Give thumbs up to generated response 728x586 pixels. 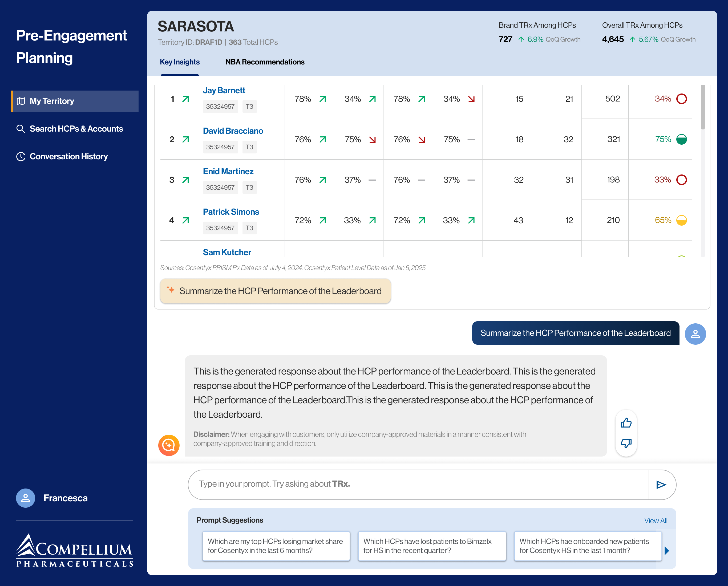point(626,423)
